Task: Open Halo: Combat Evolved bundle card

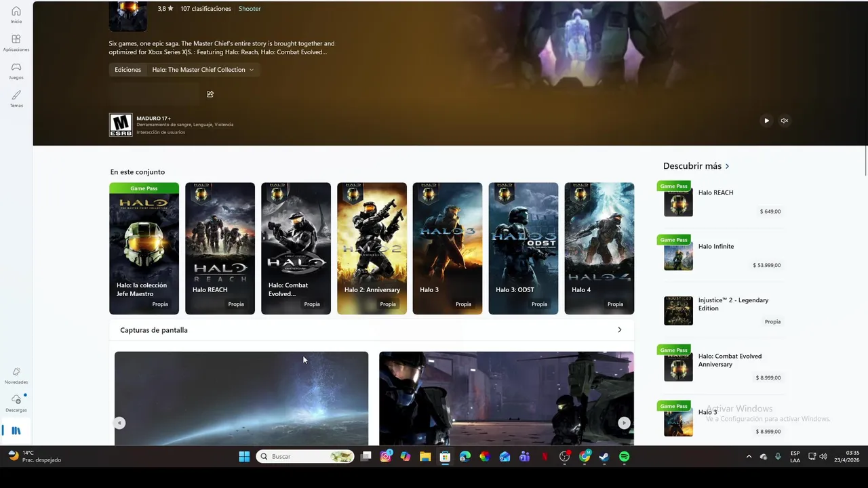Action: click(296, 249)
